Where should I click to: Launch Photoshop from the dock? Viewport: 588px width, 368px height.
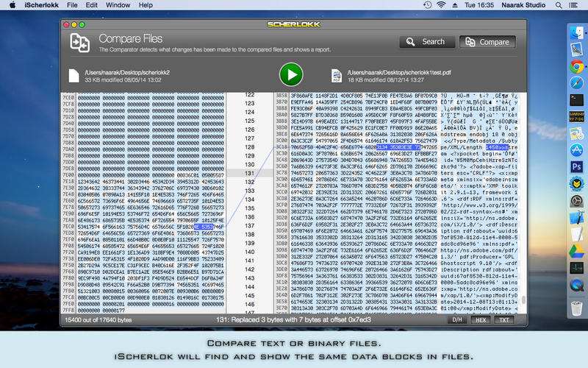576,166
